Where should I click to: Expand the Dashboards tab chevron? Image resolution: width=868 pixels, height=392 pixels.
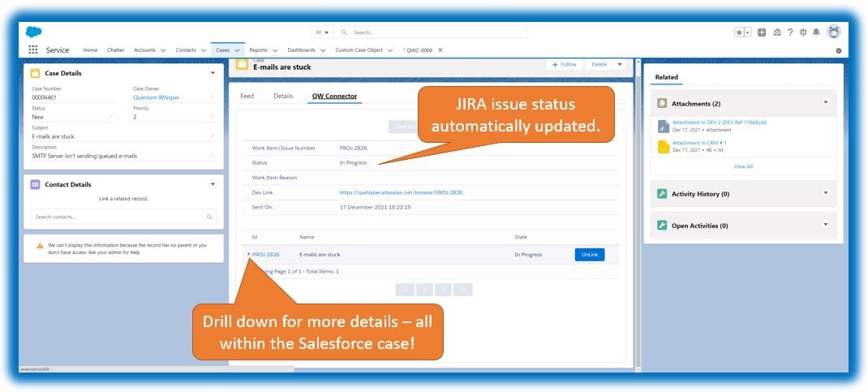coord(323,50)
